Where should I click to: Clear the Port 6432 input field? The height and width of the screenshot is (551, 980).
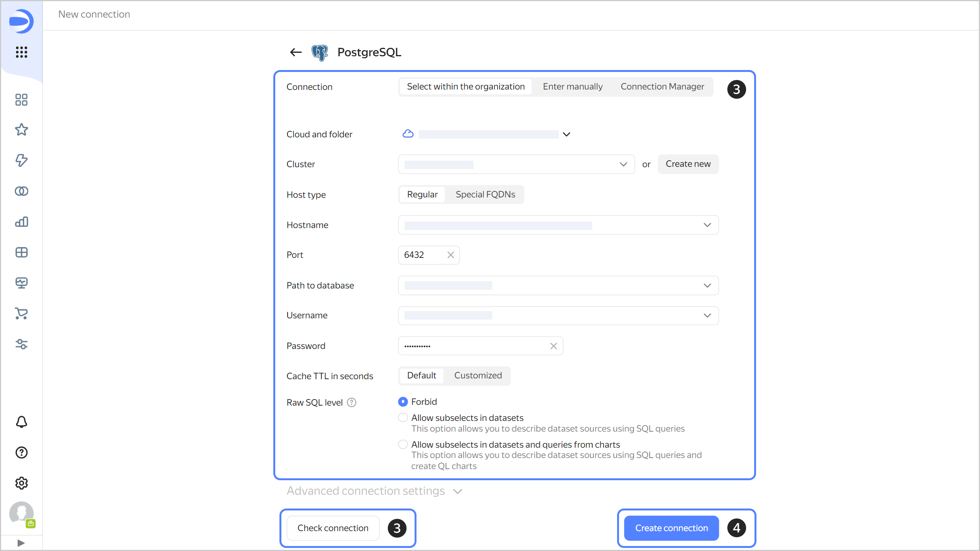(450, 254)
